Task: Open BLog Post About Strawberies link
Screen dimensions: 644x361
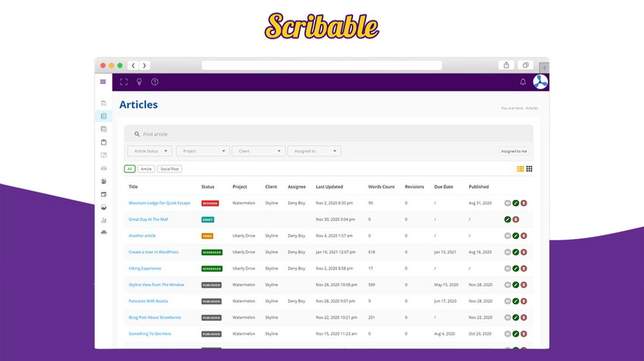Action: click(155, 318)
